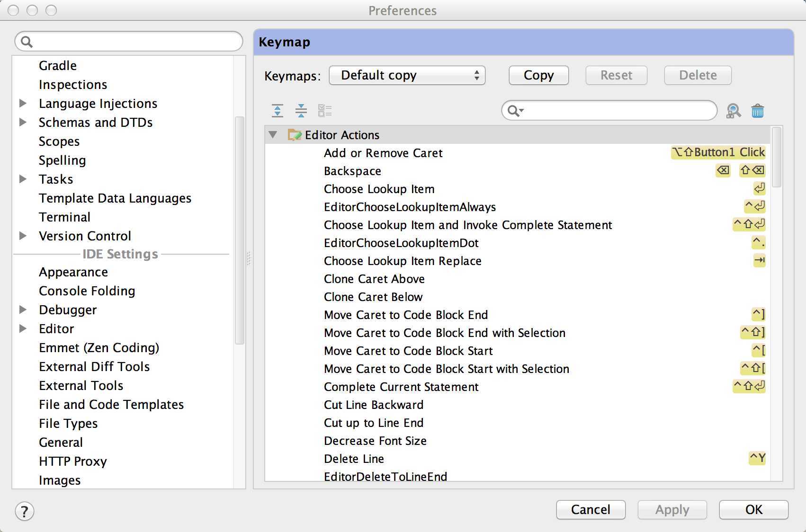This screenshot has width=806, height=532.
Task: Select General in settings list
Action: click(x=61, y=442)
